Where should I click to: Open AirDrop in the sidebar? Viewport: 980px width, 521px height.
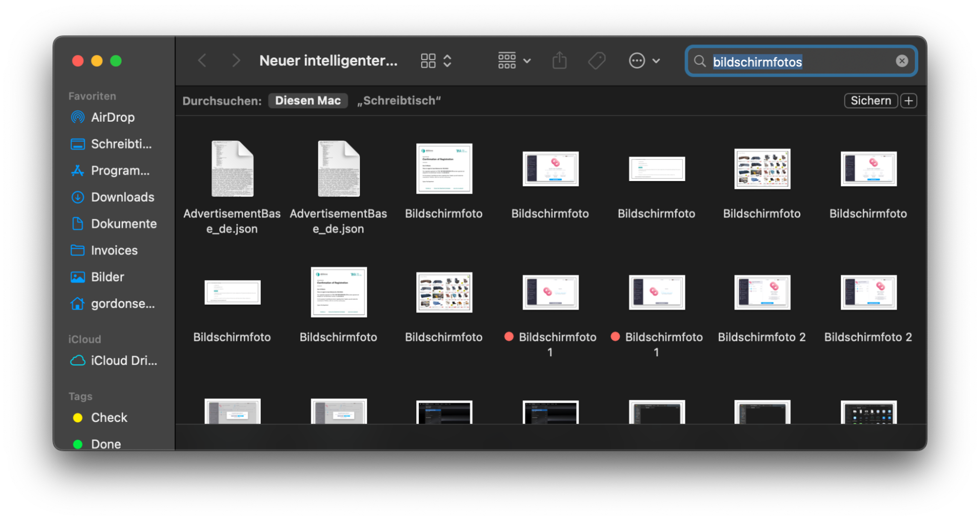point(112,117)
